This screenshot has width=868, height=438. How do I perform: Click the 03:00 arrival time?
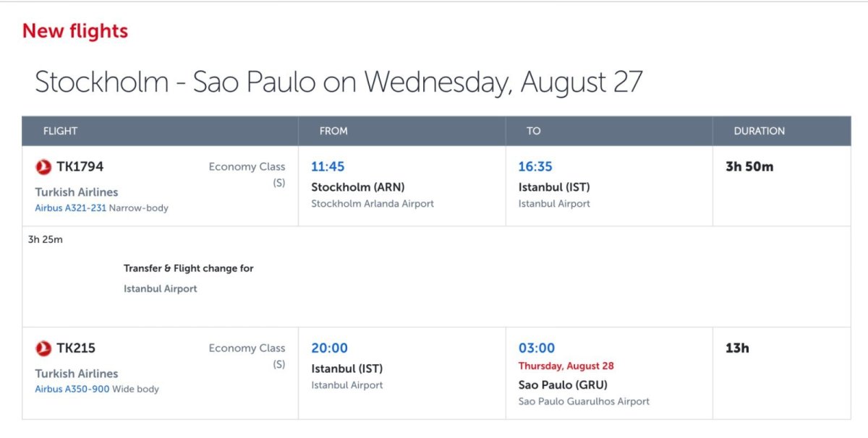click(x=537, y=348)
